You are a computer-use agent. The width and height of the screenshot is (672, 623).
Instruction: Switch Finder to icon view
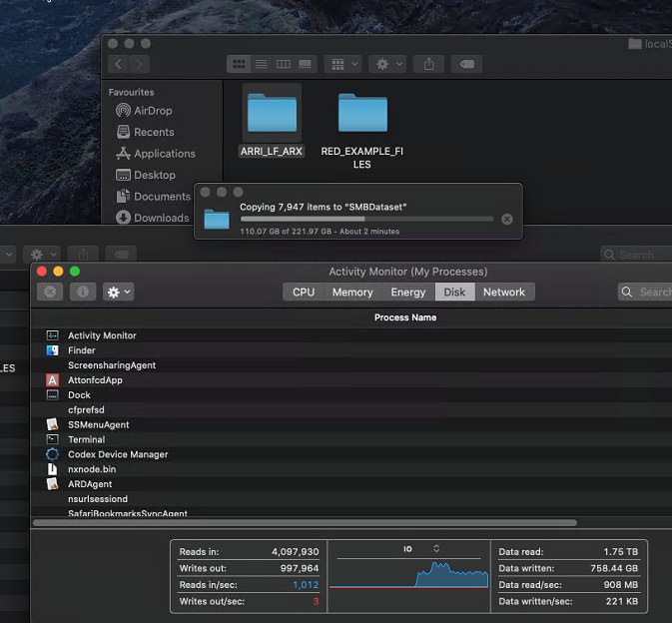(x=239, y=64)
